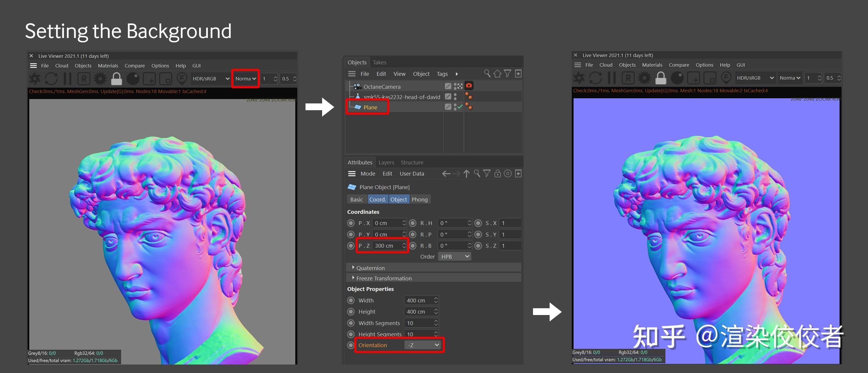Pause rendering in left Live Viewer toolbar

tap(68, 79)
